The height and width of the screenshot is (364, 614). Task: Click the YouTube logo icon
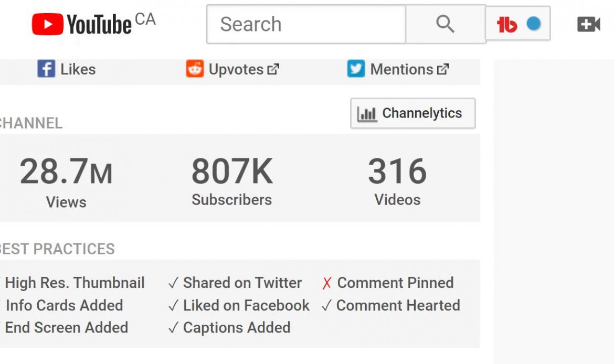coord(47,24)
